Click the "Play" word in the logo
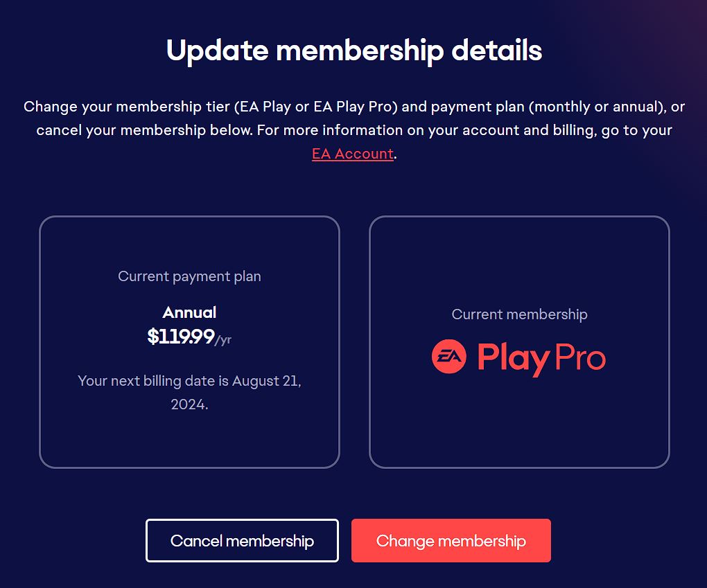Viewport: 707px width, 588px height. coord(513,359)
